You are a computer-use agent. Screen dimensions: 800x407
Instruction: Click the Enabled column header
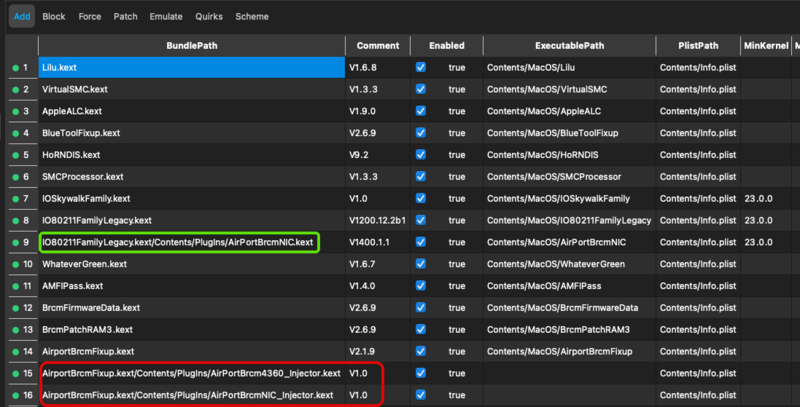click(446, 45)
